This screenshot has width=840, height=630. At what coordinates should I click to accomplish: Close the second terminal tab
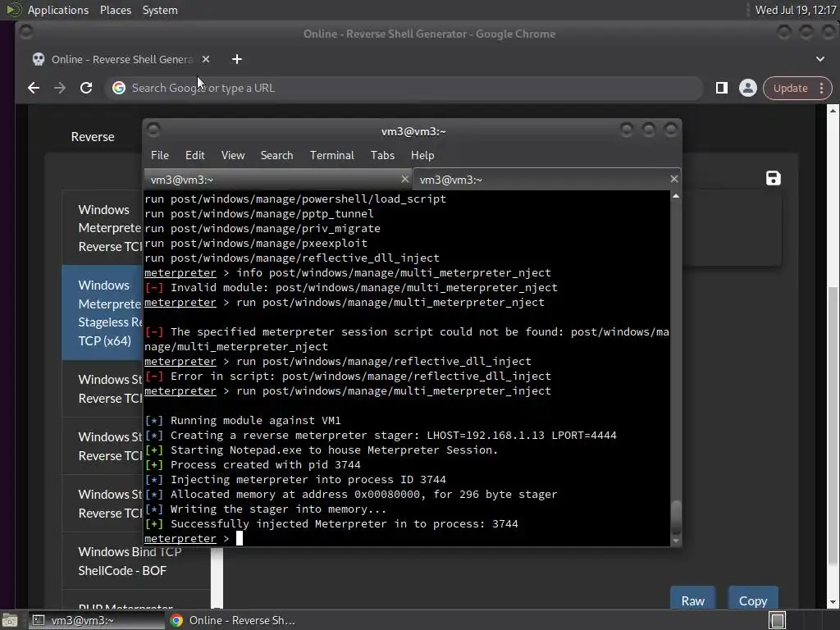674,179
